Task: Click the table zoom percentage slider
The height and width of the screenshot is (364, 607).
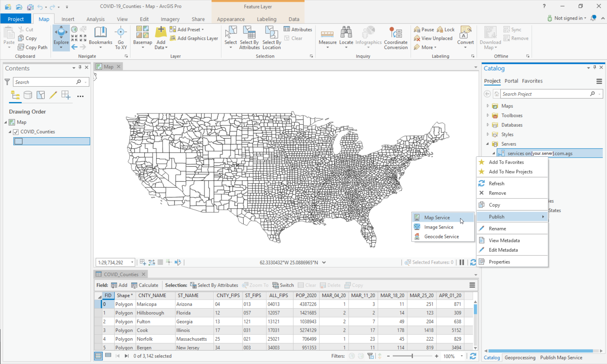Action: tap(412, 356)
